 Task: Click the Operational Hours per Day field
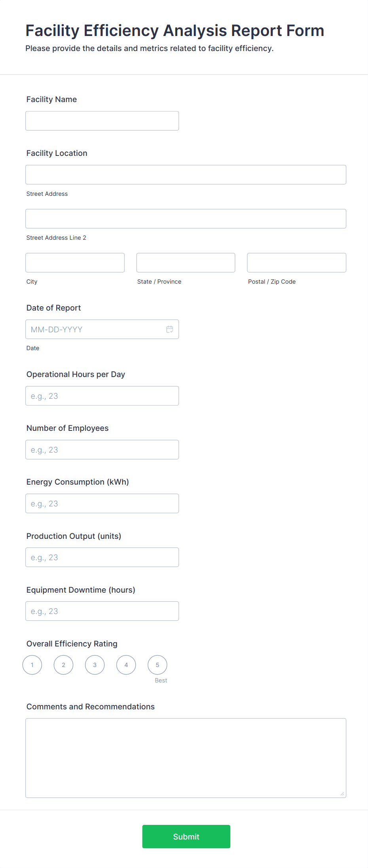click(x=102, y=396)
